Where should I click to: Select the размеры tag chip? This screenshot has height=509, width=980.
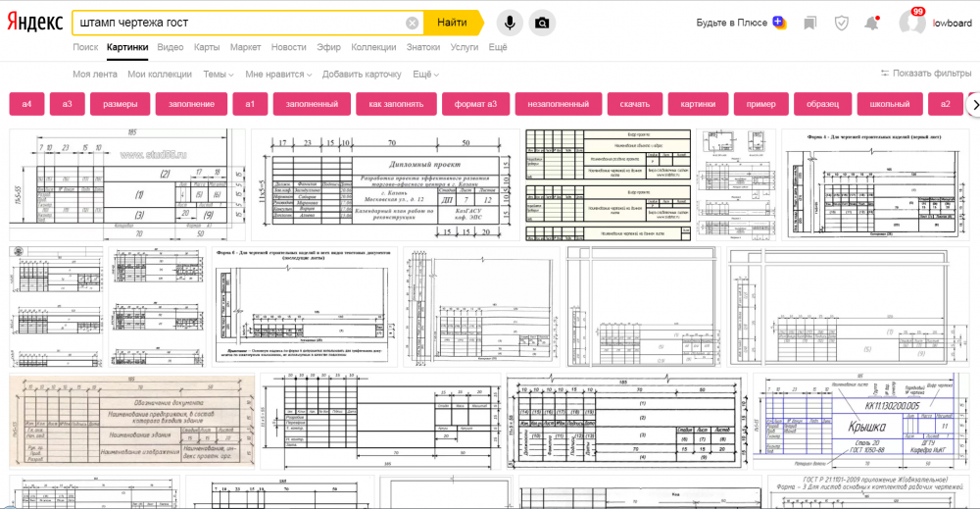(120, 104)
